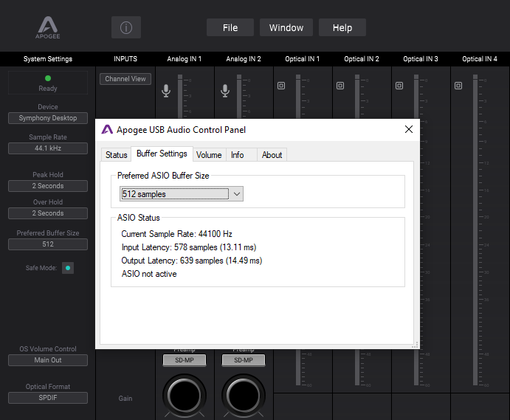Open the Peak Hold 2 Seconds dropdown
The width and height of the screenshot is (510, 420).
click(x=48, y=186)
